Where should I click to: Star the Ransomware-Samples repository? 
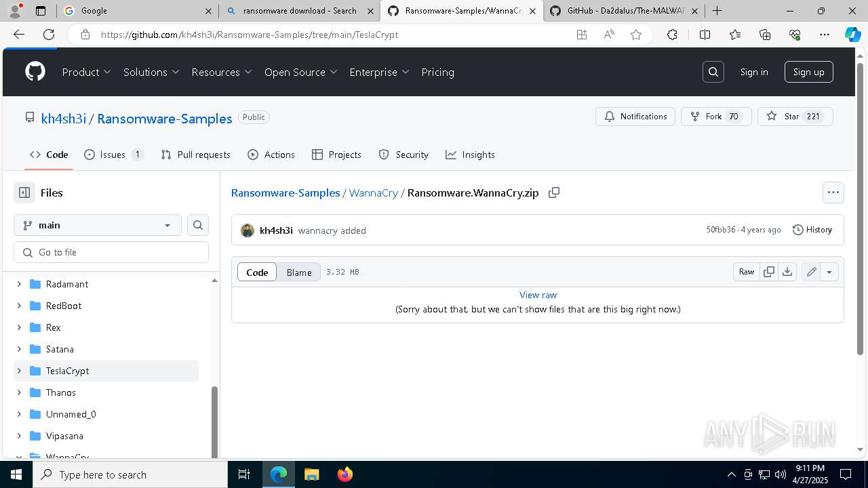[x=795, y=117]
